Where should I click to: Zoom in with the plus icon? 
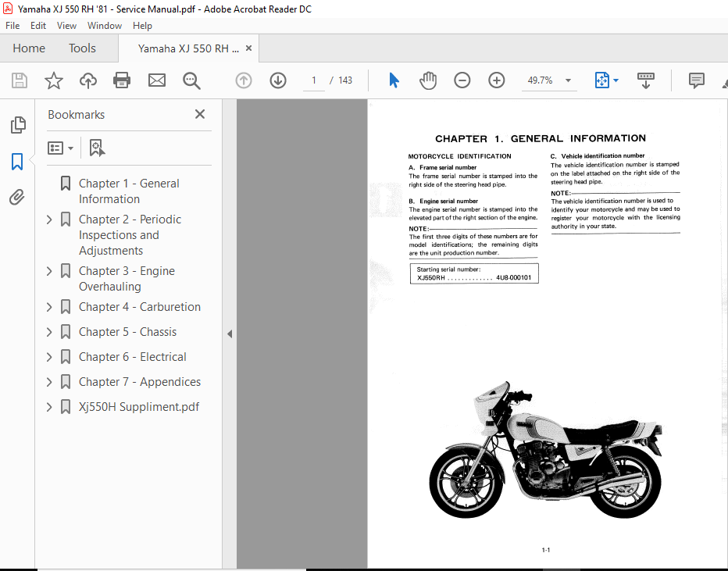pyautogui.click(x=496, y=80)
